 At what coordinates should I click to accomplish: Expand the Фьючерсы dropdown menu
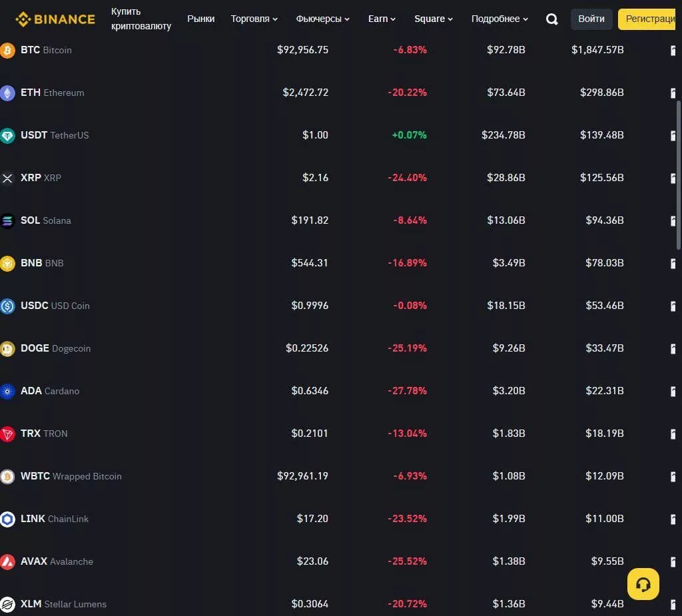(322, 19)
